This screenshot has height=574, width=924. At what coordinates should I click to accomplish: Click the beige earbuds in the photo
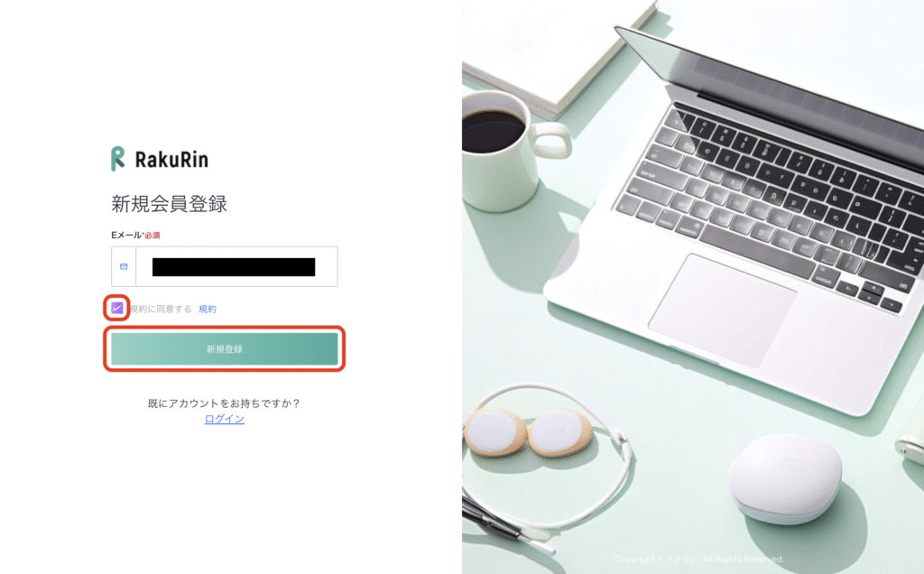click(526, 433)
